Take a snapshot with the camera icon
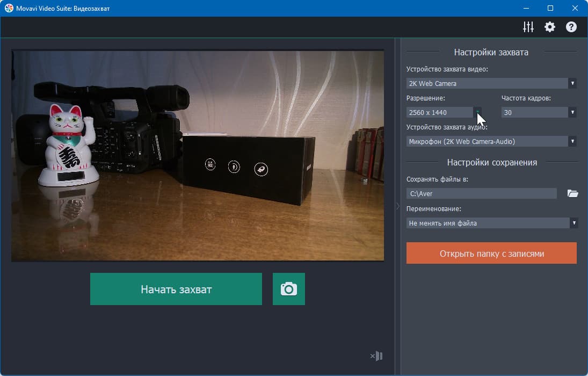The height and width of the screenshot is (376, 588). 289,289
